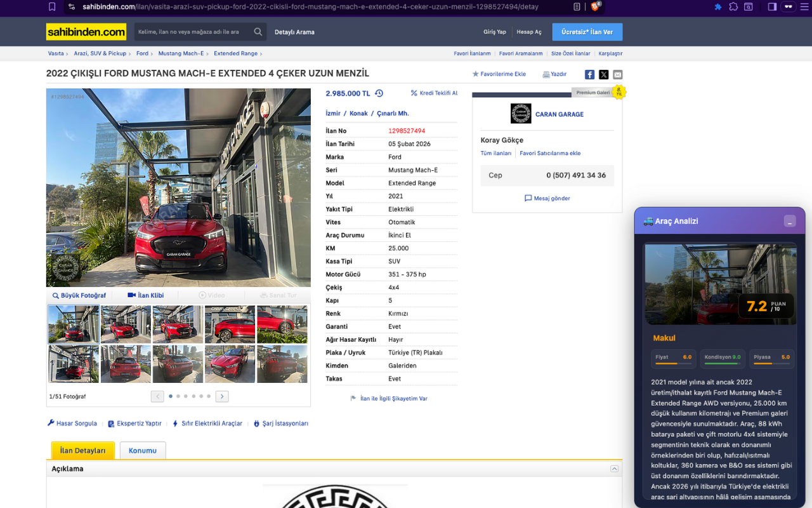Click the Caran Garage store logo

[521, 114]
